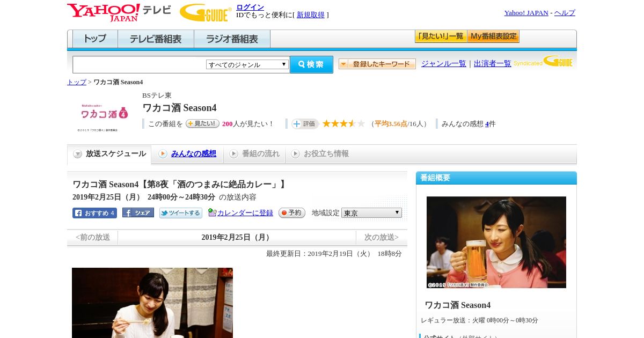644x338 pixels.
Task: Expand the 地域設定 東京 dropdown
Action: (x=371, y=213)
